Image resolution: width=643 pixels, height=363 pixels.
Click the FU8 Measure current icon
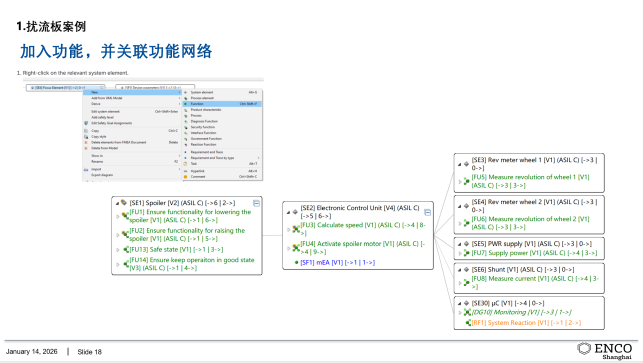[x=467, y=282]
